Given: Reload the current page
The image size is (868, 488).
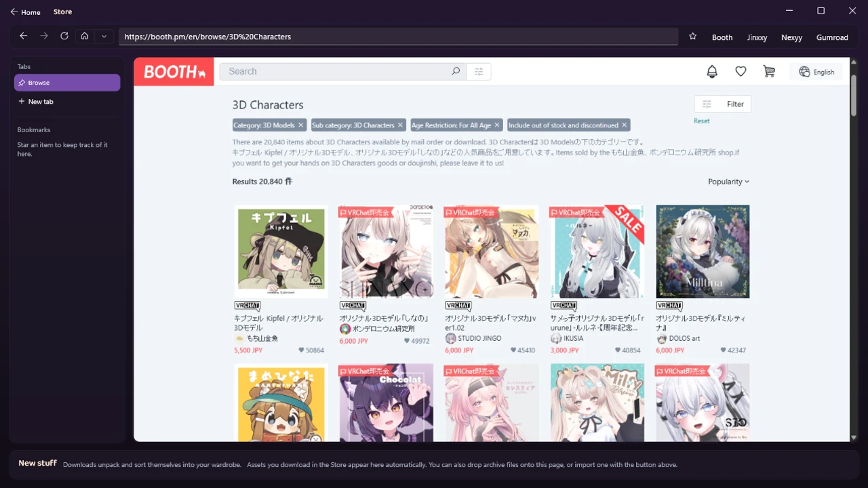Looking at the screenshot, I should pyautogui.click(x=64, y=36).
